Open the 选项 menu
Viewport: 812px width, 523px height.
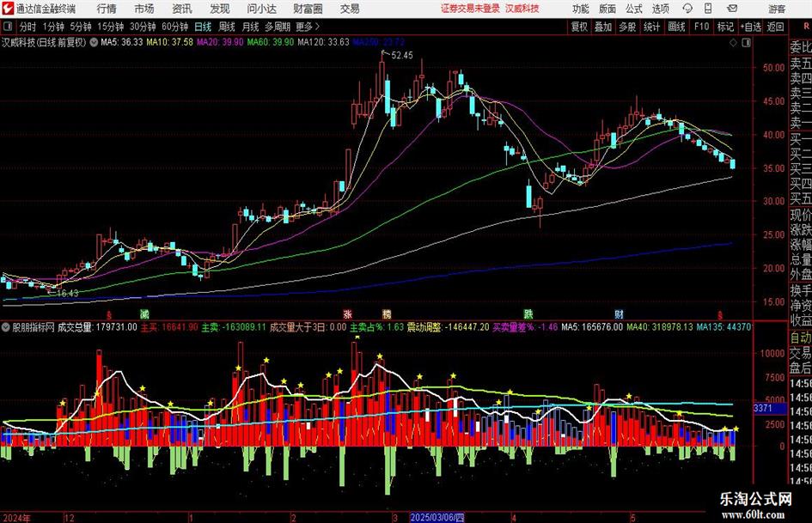coord(660,9)
